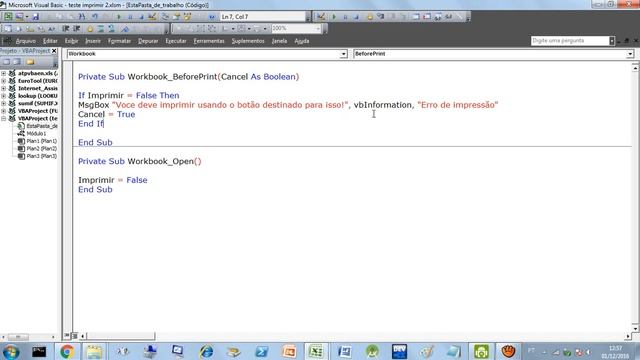Screen dimensions: 640x360
Task: Click the Toggle Folders icon in Project panel
Action: [30, 62]
